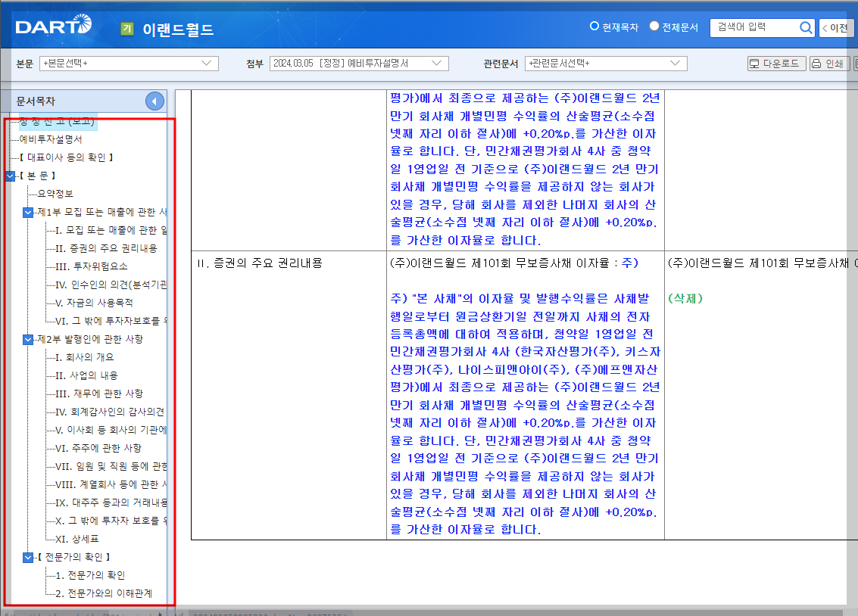Click the 이랜드월드 company name
Image resolution: width=858 pixels, height=616 pixels.
coord(178,29)
